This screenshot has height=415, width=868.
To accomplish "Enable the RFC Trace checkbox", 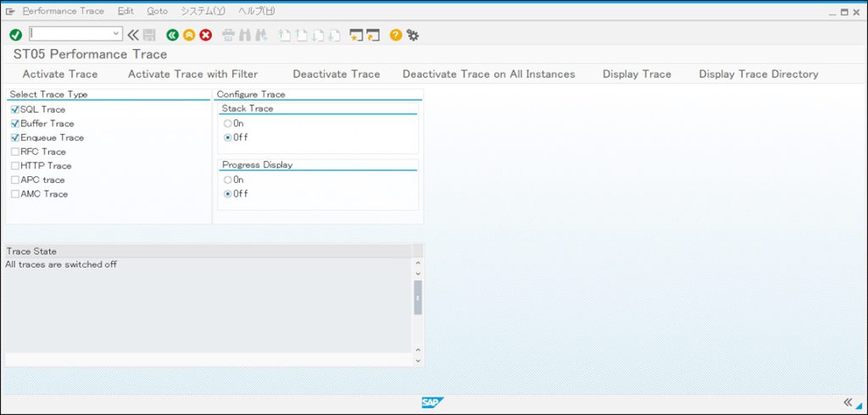I will click(x=15, y=152).
